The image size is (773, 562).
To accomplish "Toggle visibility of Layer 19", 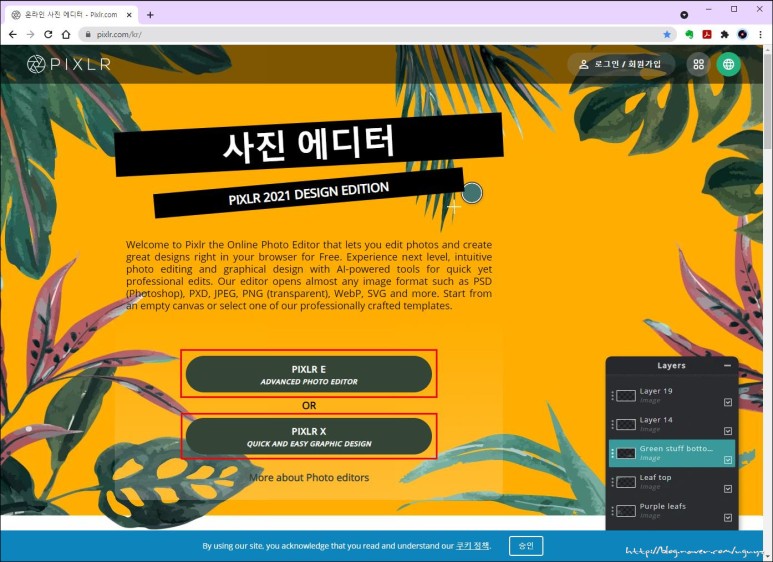I will click(x=728, y=402).
